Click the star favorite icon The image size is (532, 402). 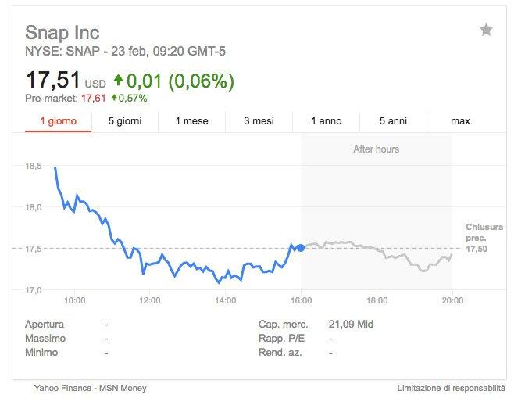[x=486, y=30]
